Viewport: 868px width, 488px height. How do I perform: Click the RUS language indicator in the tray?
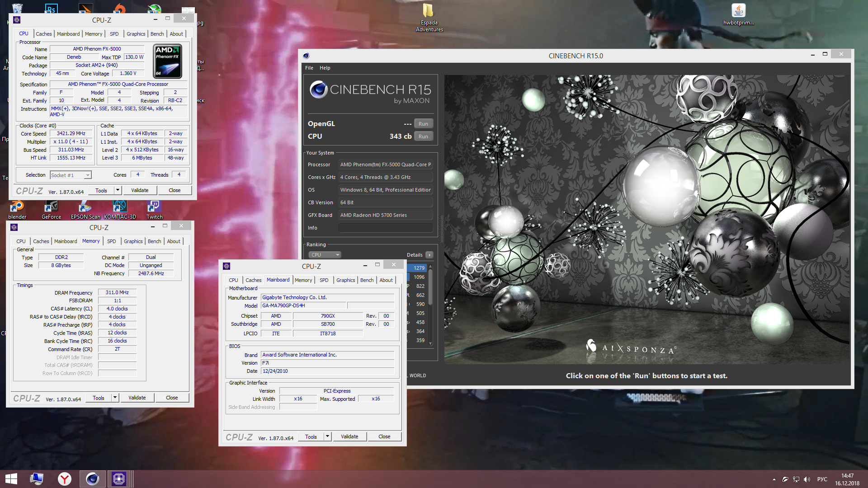coord(822,479)
